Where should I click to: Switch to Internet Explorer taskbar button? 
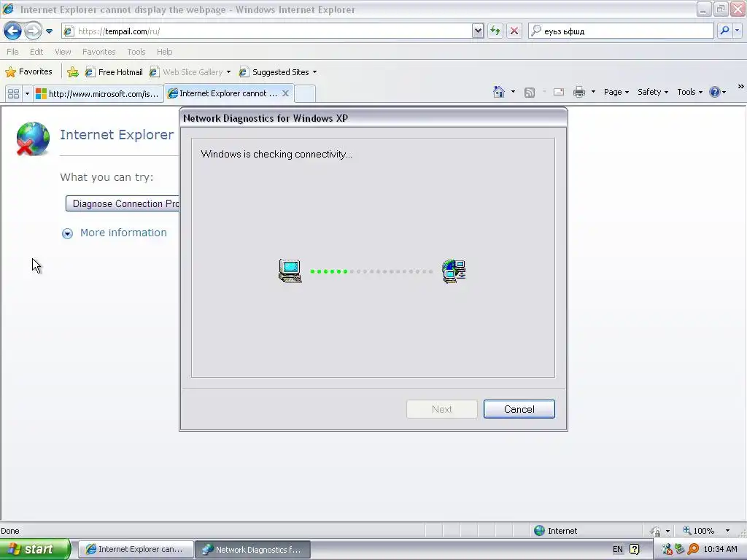[x=136, y=550]
